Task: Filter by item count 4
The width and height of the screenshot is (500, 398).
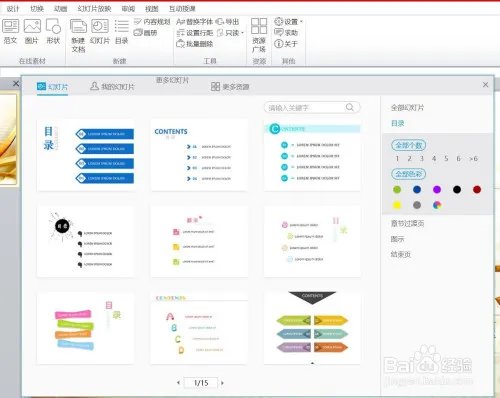Action: [x=434, y=159]
